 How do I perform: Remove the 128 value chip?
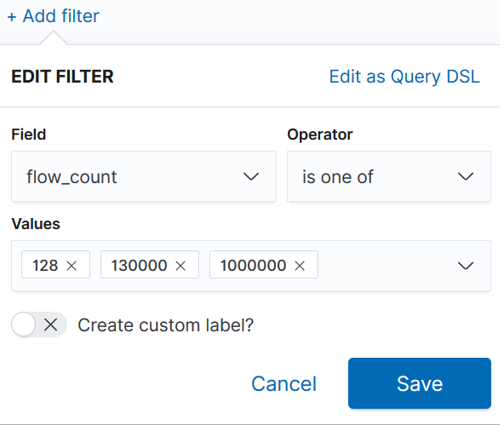[x=72, y=266]
